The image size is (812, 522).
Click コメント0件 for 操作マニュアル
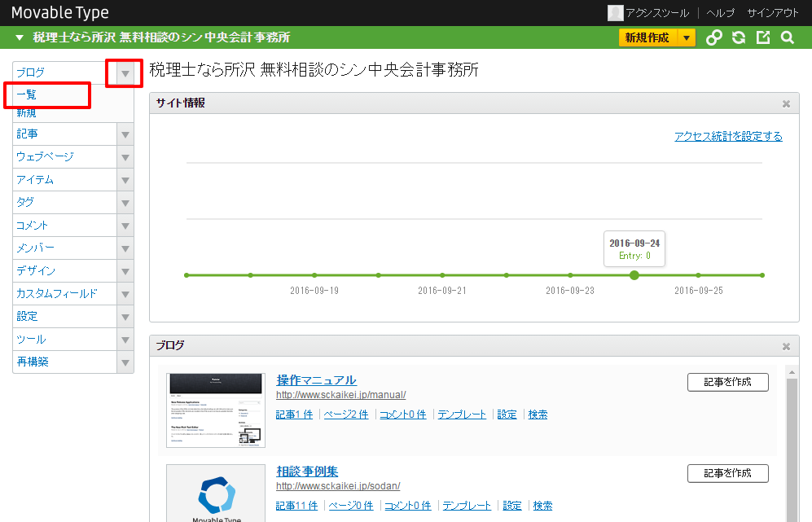point(403,415)
